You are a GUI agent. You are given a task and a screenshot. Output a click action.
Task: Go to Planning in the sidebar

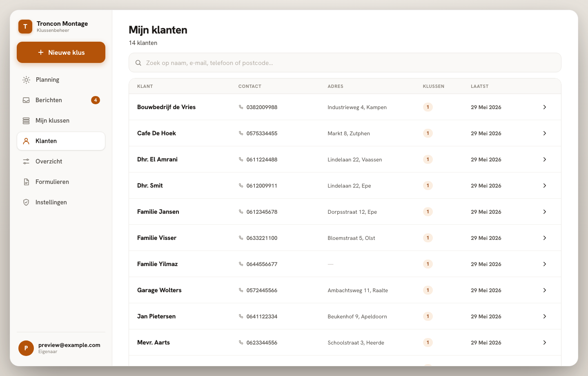[61, 80]
